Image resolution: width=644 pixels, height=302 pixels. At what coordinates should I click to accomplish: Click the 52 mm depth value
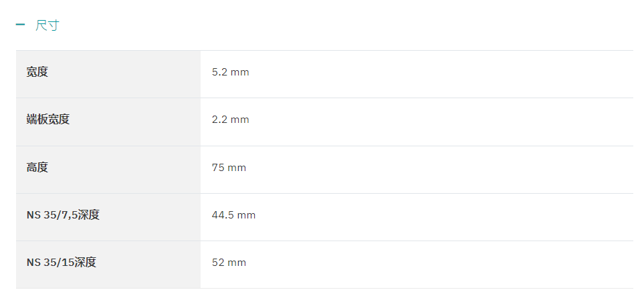229,263
